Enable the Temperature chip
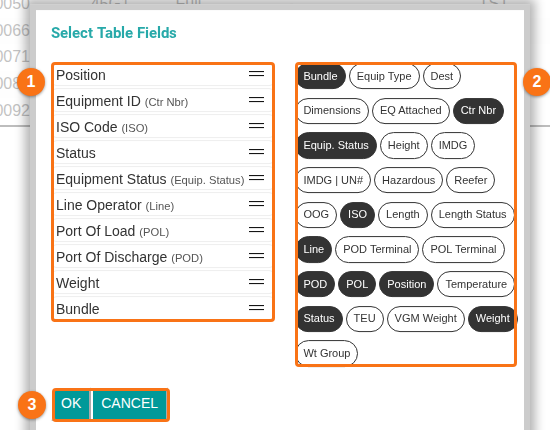Viewport: 550px width, 430px height. click(x=476, y=284)
